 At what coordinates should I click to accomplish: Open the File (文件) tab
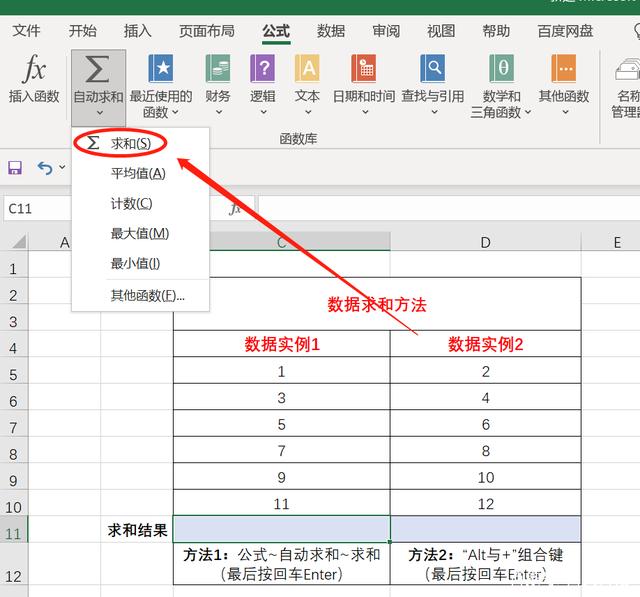(x=27, y=31)
